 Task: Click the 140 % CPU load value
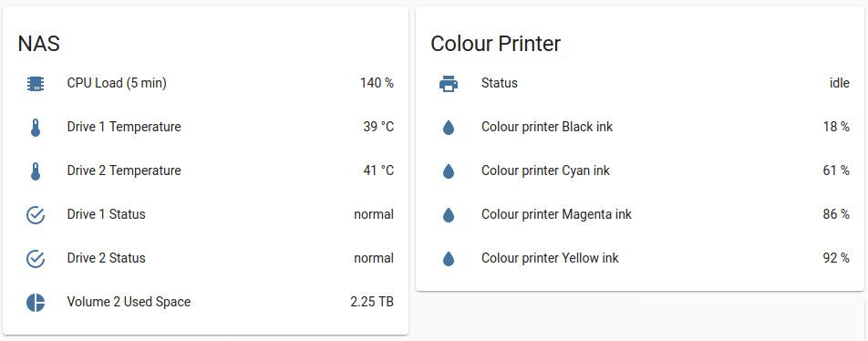[377, 83]
